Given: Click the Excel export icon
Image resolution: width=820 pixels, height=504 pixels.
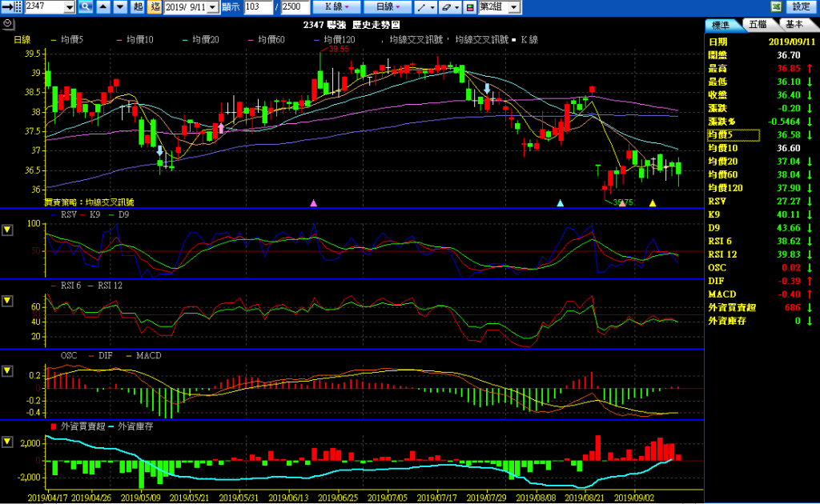Looking at the screenshot, I should (776, 7).
